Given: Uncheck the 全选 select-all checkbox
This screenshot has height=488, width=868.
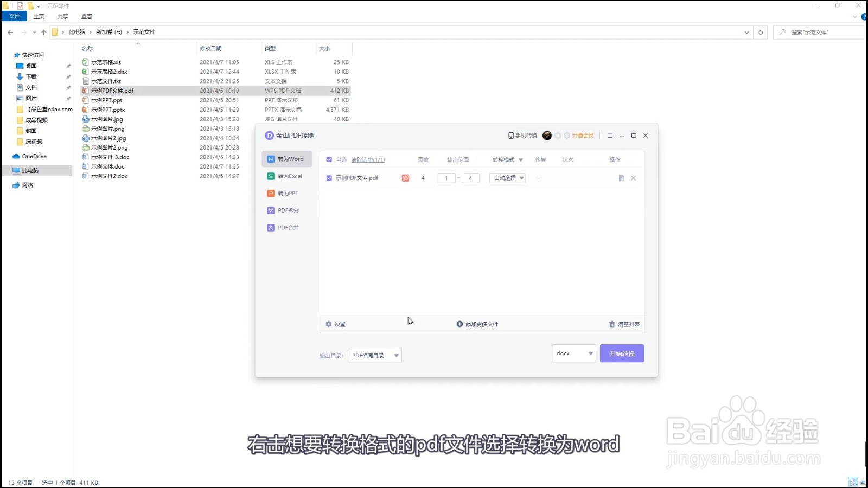Looking at the screenshot, I should (x=329, y=159).
